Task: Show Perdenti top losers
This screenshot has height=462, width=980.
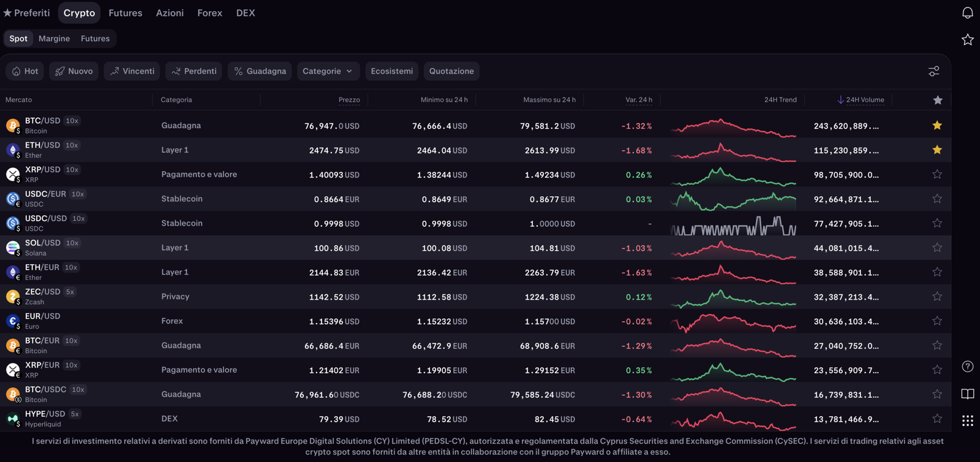Action: pos(194,71)
